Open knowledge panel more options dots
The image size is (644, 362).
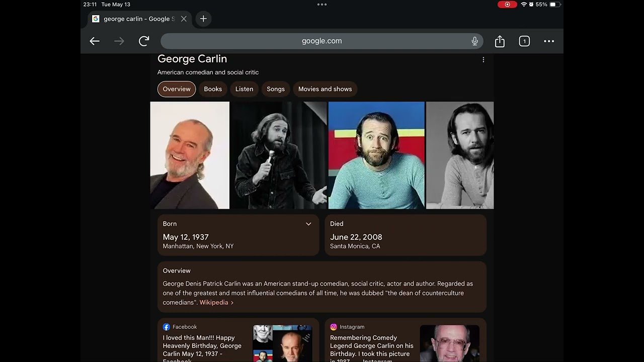click(483, 60)
